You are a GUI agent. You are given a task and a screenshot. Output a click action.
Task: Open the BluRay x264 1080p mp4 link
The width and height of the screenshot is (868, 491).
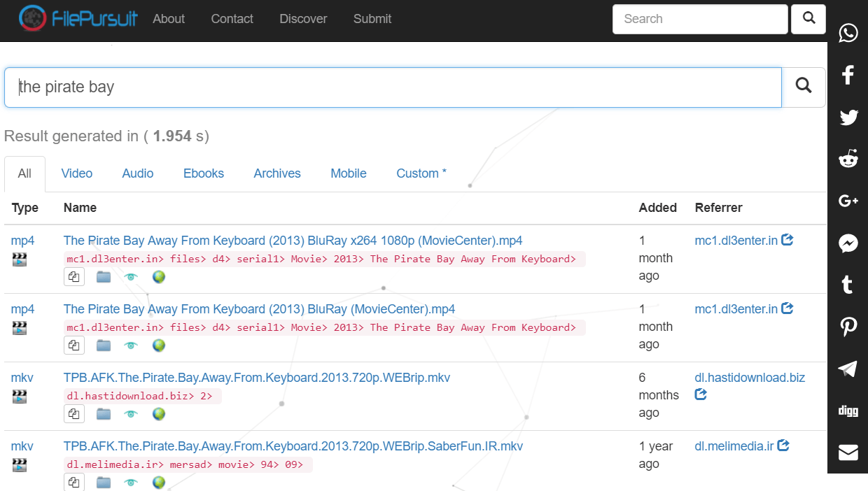(293, 241)
